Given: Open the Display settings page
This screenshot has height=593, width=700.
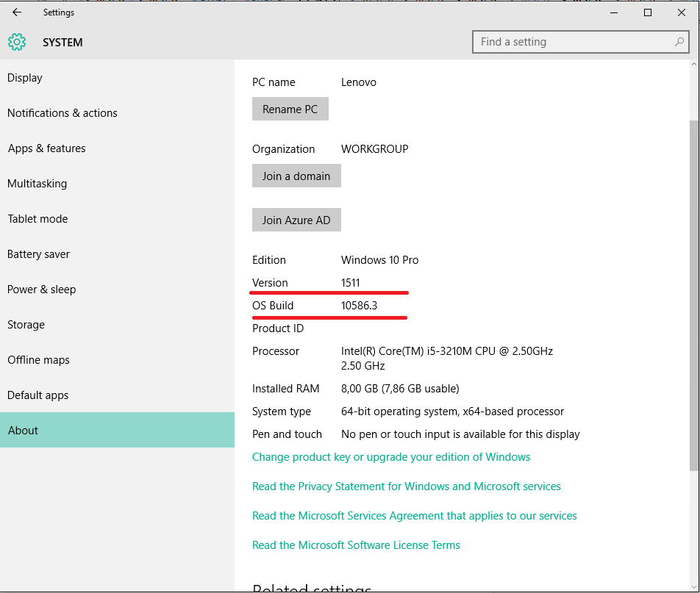Looking at the screenshot, I should (117, 78).
